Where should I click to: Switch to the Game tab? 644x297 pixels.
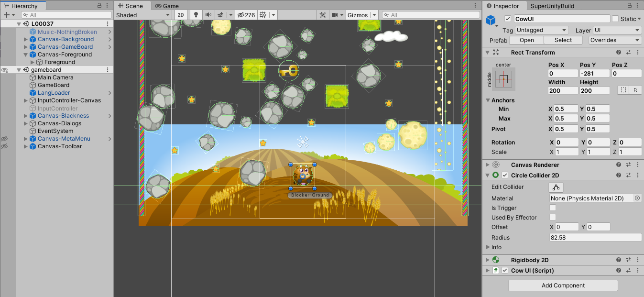click(167, 6)
